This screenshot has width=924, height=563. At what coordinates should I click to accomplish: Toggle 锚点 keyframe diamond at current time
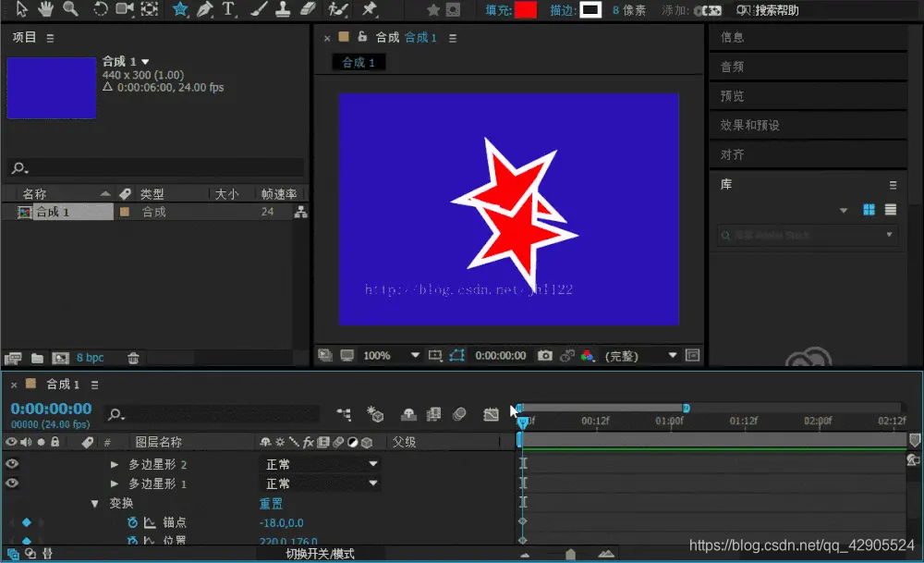tap(27, 522)
